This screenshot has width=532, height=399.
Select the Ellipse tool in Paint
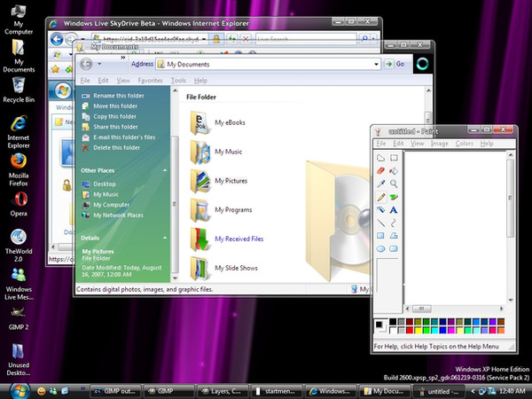coord(380,248)
